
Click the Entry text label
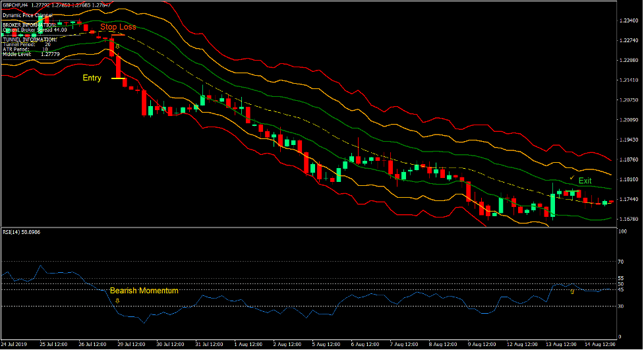pos(92,78)
